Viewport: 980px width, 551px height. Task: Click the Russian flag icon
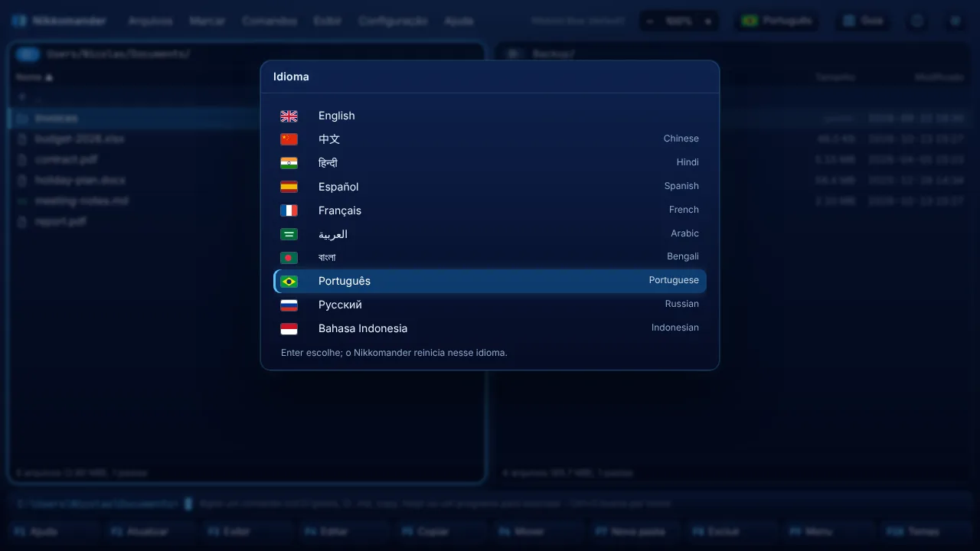pyautogui.click(x=289, y=305)
